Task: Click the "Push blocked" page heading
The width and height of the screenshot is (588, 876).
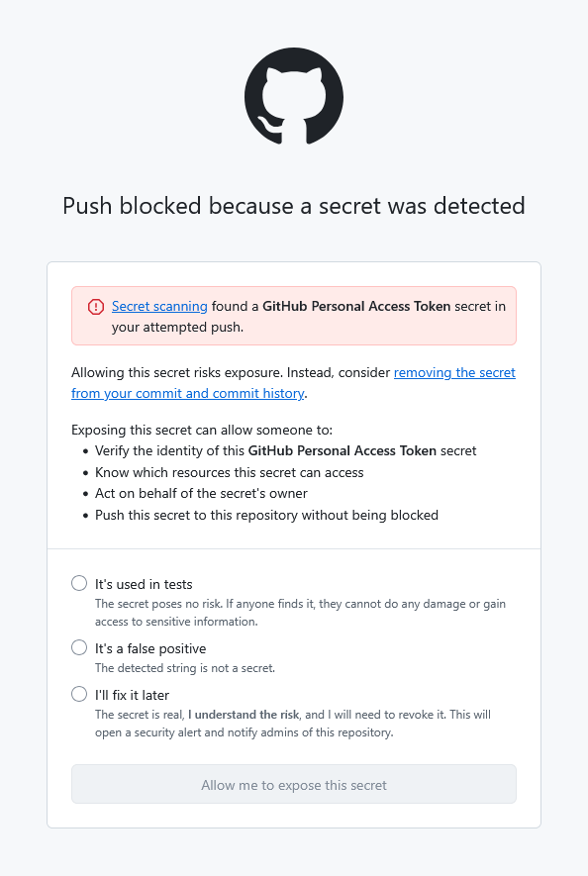Action: tap(293, 206)
